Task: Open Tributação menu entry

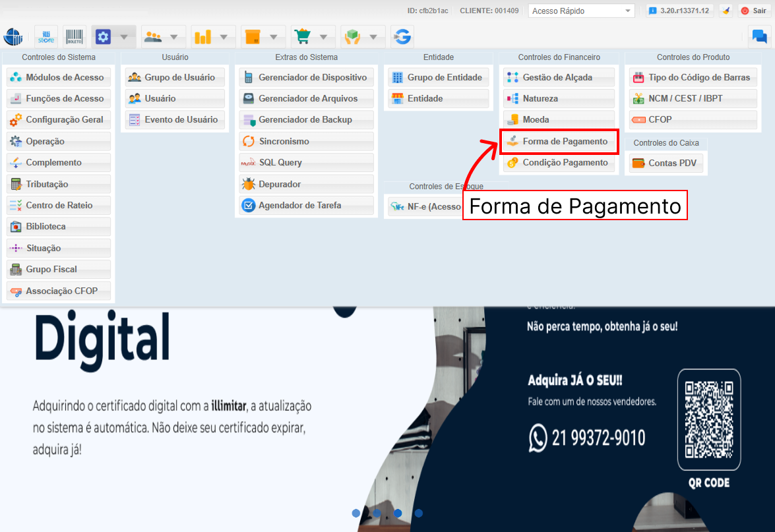Action: [58, 184]
